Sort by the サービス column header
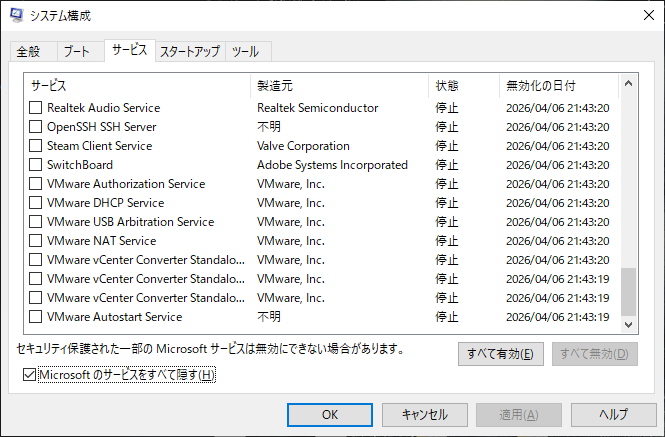The height and width of the screenshot is (437, 665). (x=137, y=86)
